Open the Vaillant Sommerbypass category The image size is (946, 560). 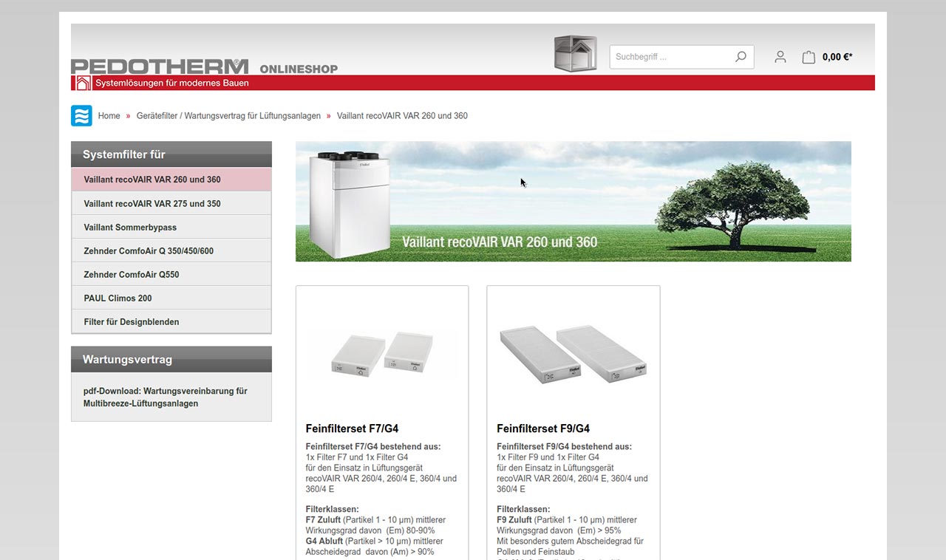(x=171, y=227)
